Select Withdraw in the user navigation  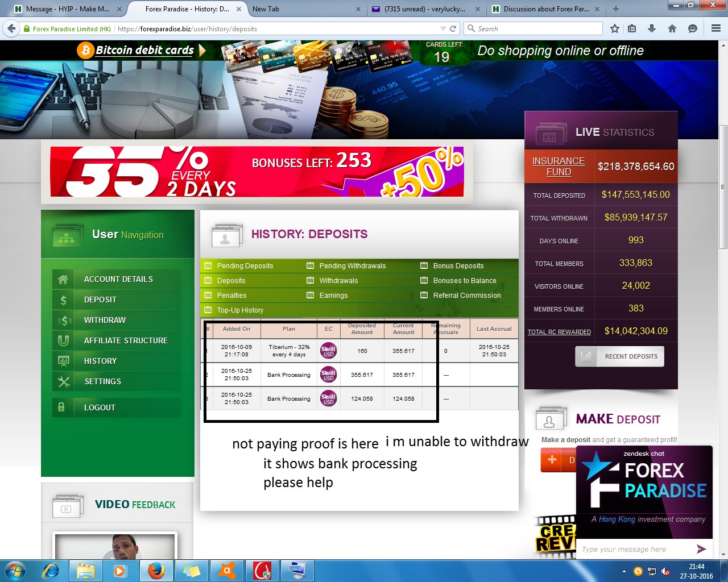click(105, 320)
